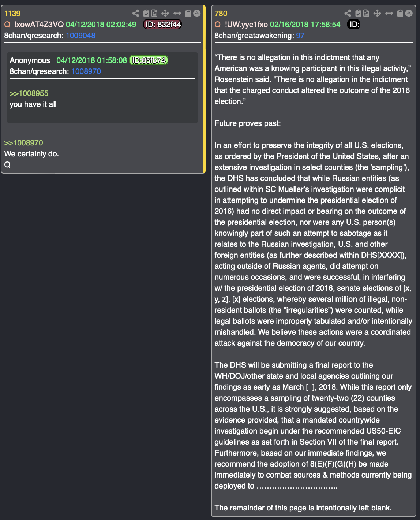Open the quoted post link 1008970
Screen dimensions: 420x520
coord(86,71)
